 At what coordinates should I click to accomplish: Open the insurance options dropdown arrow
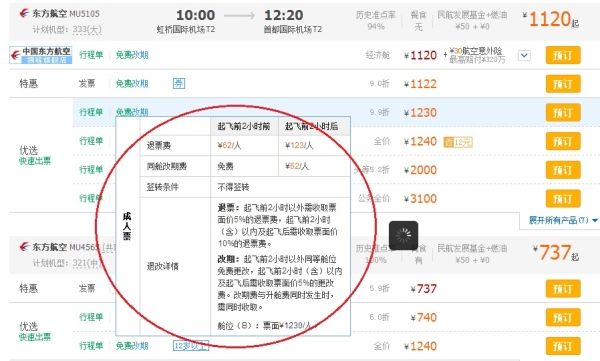(x=524, y=56)
